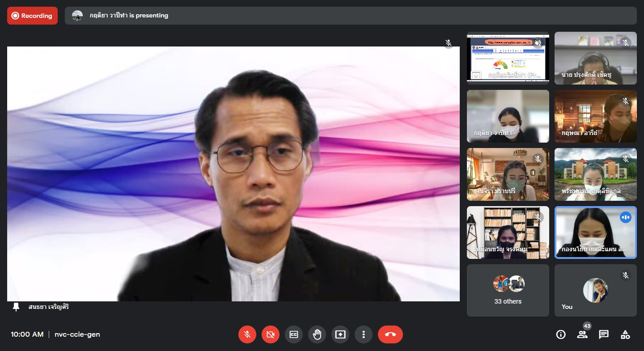Show everyone participants list
The height and width of the screenshot is (351, 644).
coord(582,334)
